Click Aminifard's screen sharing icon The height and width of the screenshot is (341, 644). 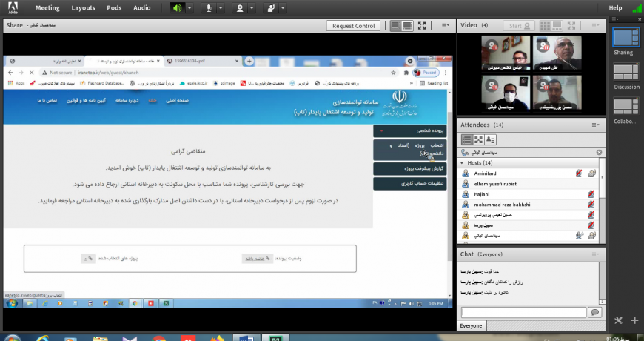click(592, 173)
